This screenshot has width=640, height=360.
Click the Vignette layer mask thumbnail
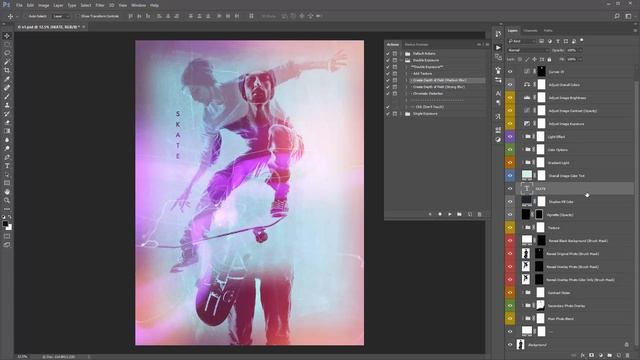(539, 214)
